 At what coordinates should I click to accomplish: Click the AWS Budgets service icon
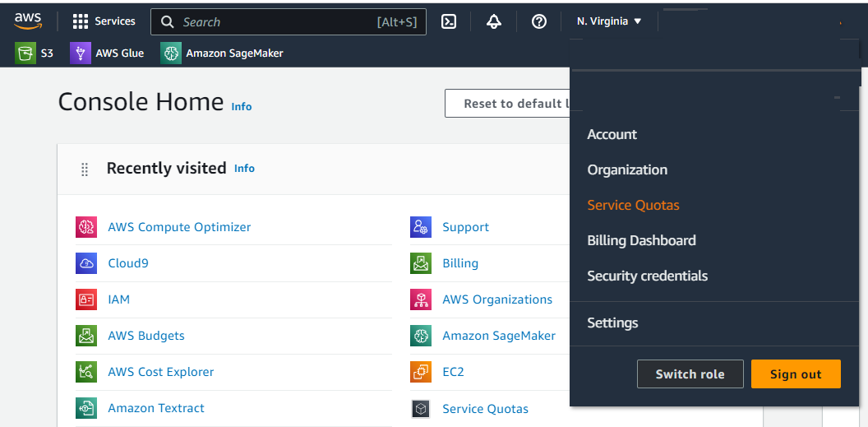click(x=86, y=336)
